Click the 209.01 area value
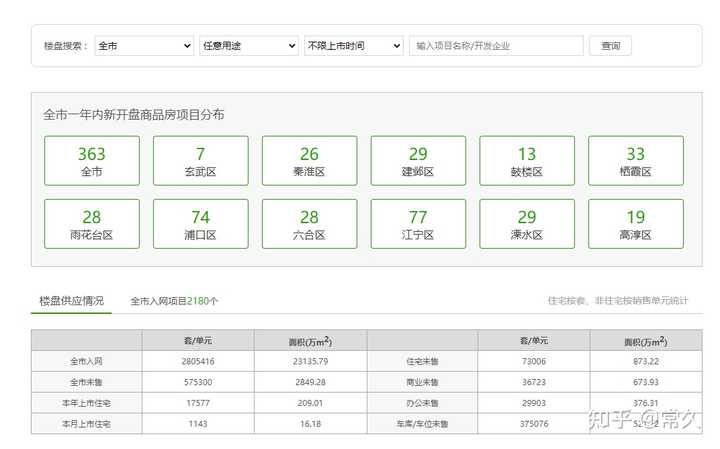Screen dimensions: 720x449 point(310,403)
